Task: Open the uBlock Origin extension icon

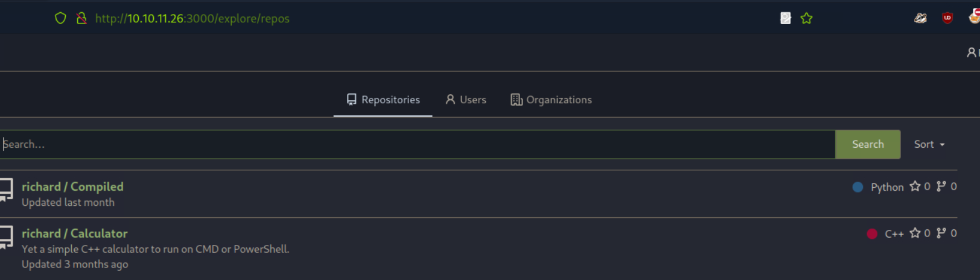Action: pos(947,18)
